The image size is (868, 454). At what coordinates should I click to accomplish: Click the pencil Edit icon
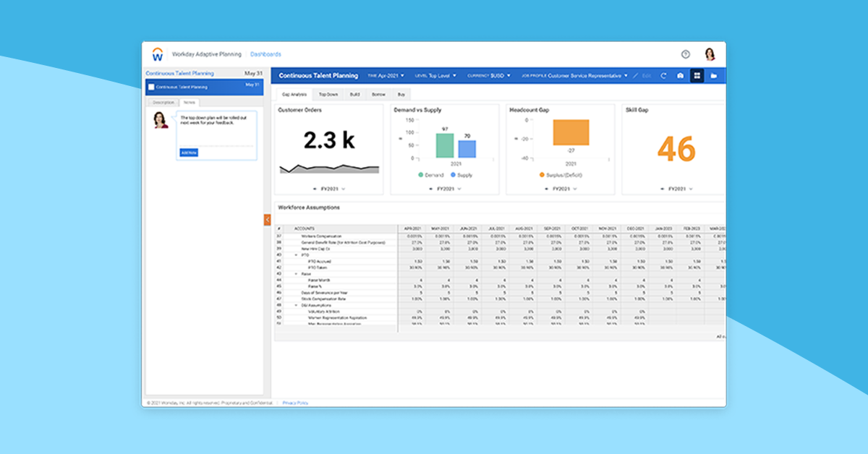pyautogui.click(x=636, y=75)
